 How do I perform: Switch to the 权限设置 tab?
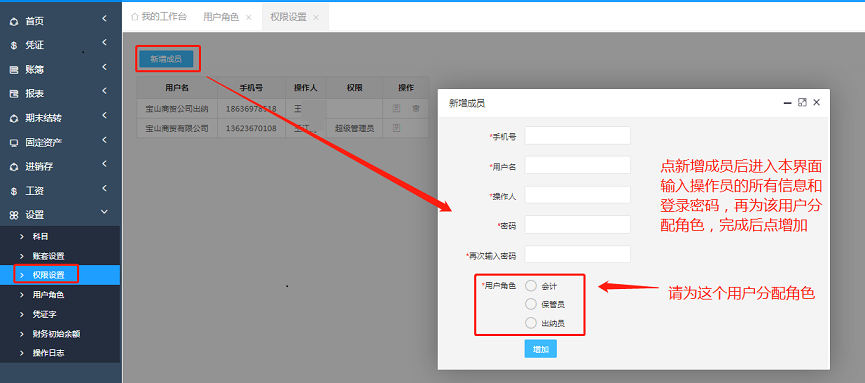[x=288, y=17]
